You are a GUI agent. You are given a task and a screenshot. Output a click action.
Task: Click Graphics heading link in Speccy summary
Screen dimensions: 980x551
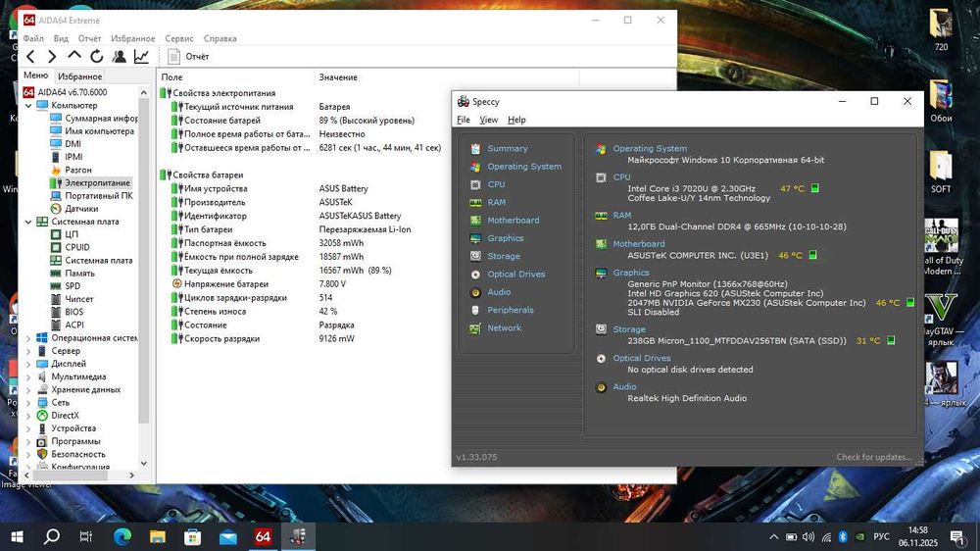tap(630, 273)
